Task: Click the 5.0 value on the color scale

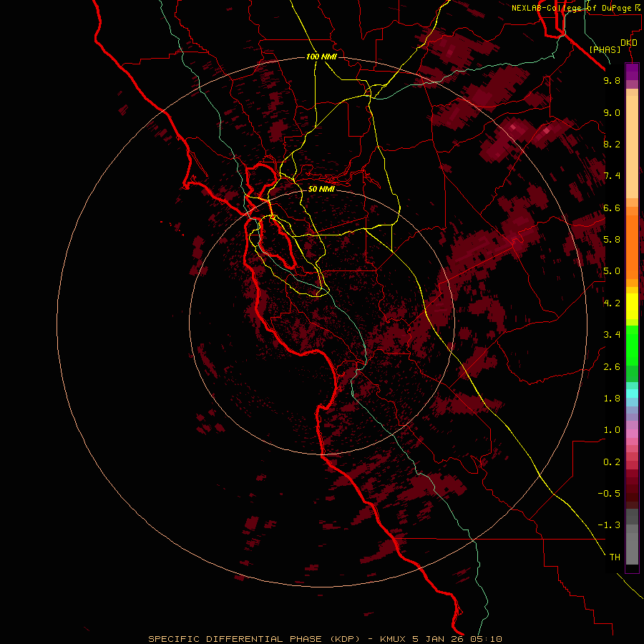Action: tap(612, 271)
